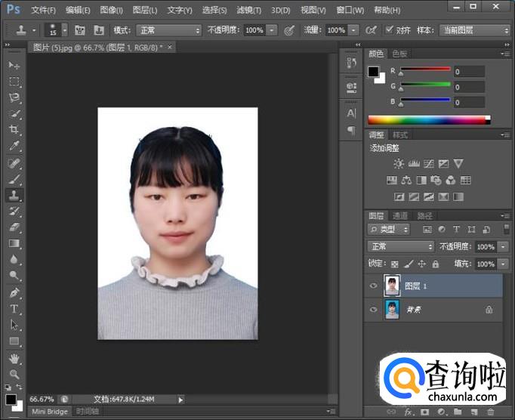Select the Horizontal Type tool
The height and width of the screenshot is (420, 515).
(x=14, y=308)
